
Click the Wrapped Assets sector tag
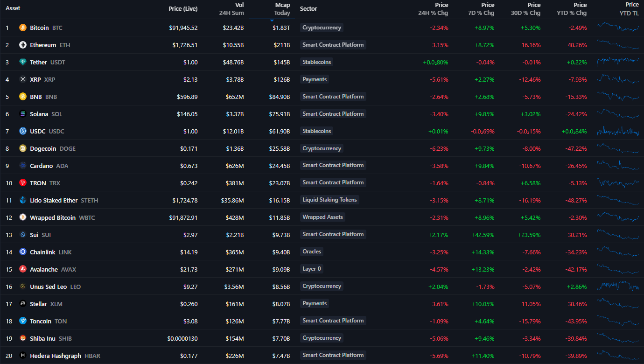coord(322,217)
